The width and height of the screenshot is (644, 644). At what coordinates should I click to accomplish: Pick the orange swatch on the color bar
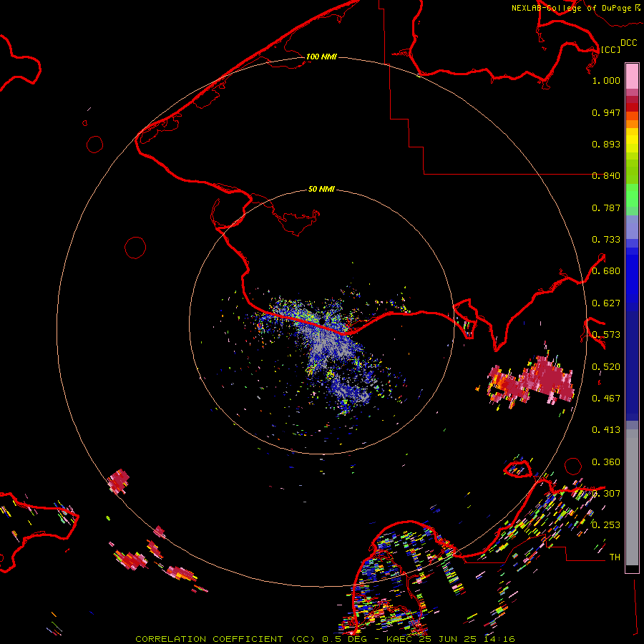tap(632, 124)
